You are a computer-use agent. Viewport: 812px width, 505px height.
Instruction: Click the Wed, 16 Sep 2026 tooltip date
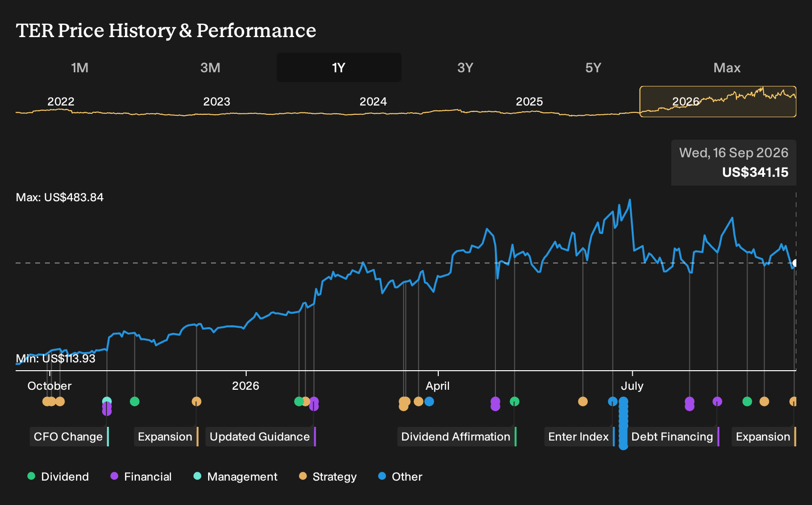coord(734,153)
